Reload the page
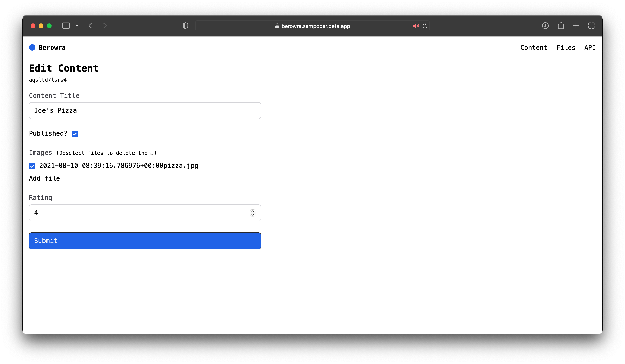 pyautogui.click(x=425, y=26)
